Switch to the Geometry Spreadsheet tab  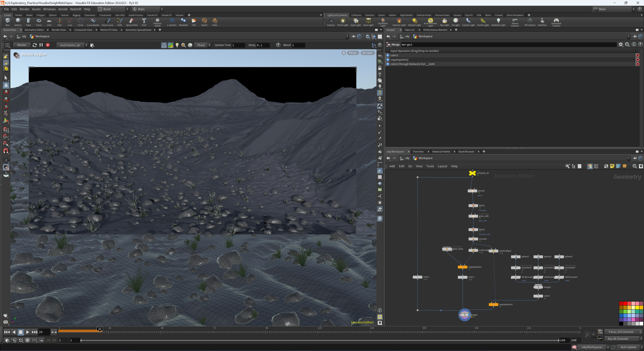click(138, 30)
